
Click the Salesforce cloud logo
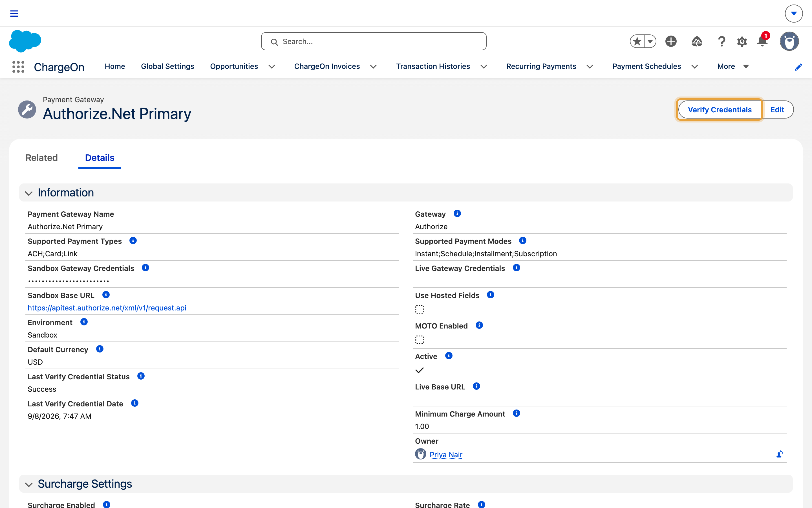pos(25,41)
